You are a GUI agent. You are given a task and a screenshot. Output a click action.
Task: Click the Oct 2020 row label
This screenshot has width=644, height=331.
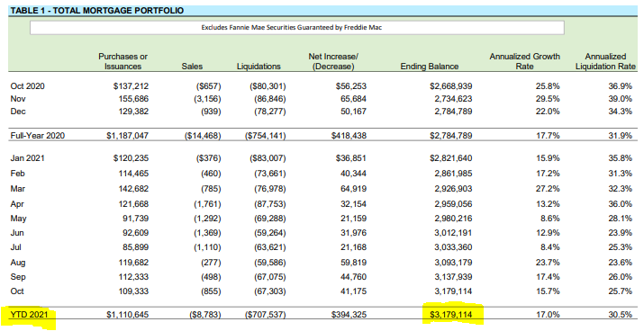point(28,86)
